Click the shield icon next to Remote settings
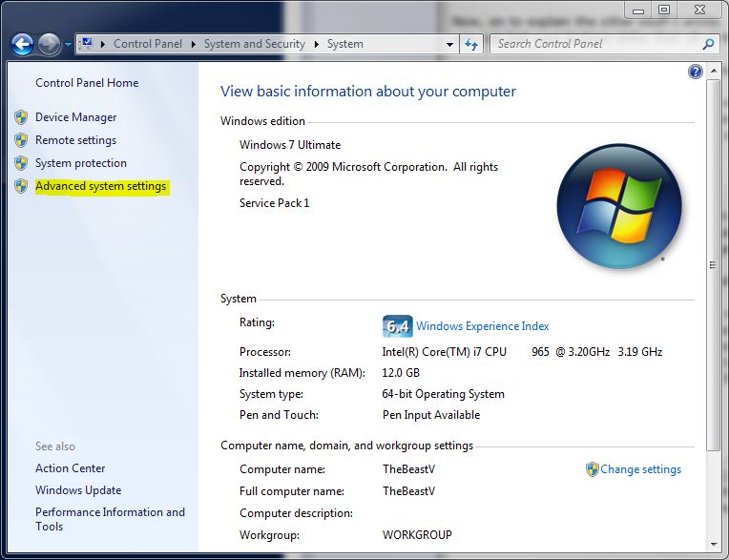Image resolution: width=729 pixels, height=560 pixels. (x=21, y=140)
